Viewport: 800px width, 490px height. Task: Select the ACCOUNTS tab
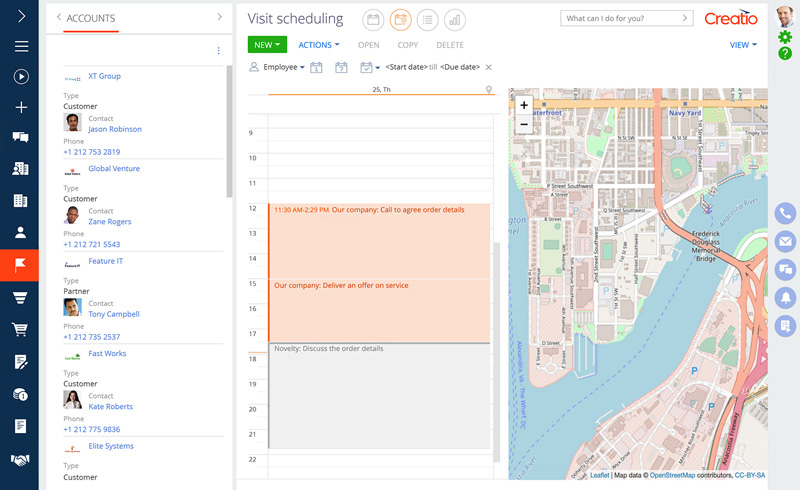pyautogui.click(x=90, y=18)
